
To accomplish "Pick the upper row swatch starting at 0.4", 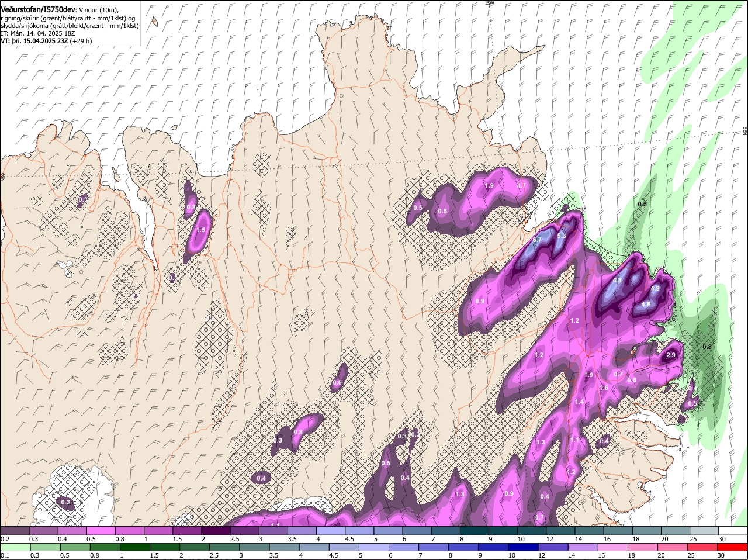I will (72, 530).
